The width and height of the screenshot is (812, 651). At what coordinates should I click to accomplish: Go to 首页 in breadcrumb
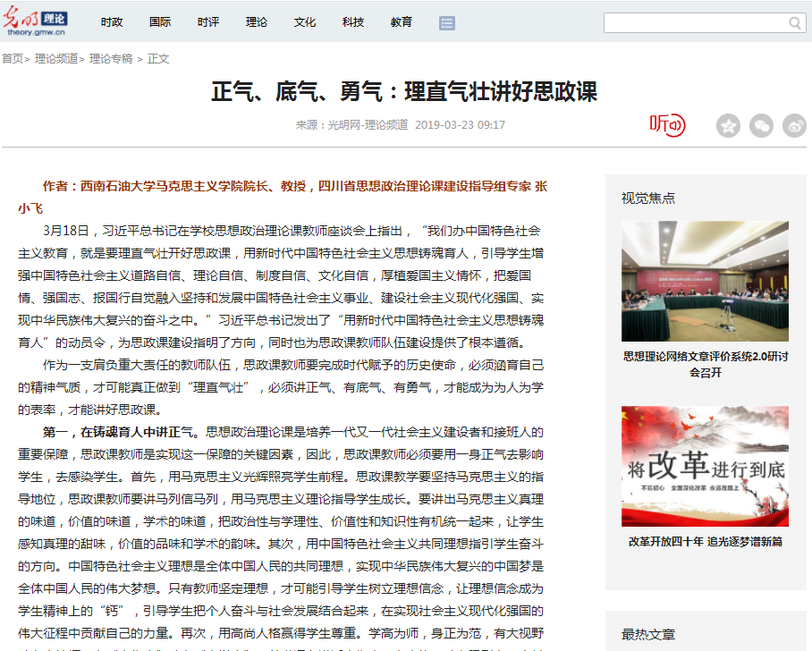click(13, 59)
